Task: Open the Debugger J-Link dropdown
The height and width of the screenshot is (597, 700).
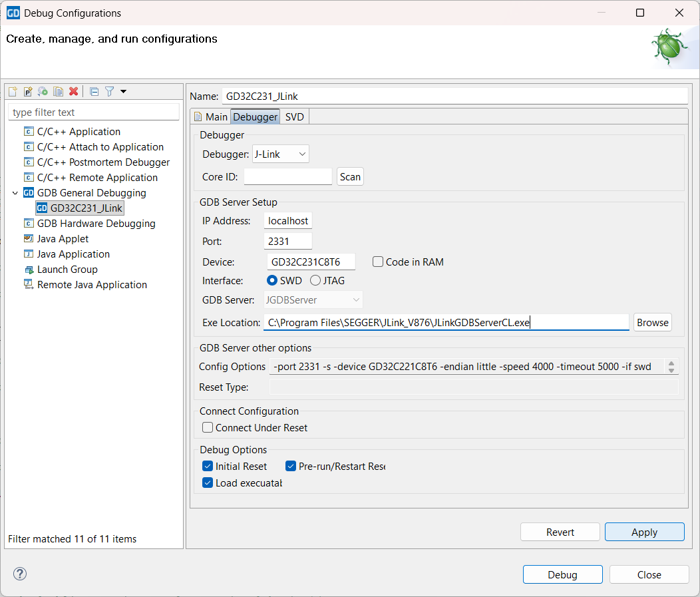Action: [x=281, y=154]
